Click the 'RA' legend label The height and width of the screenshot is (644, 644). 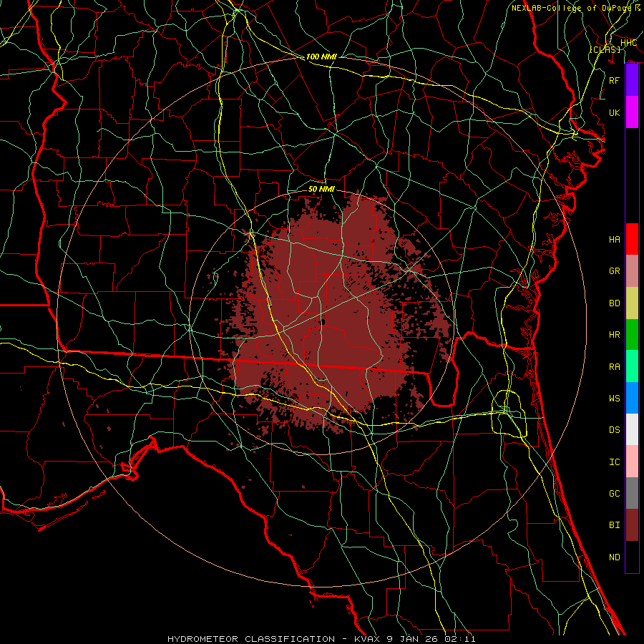[615, 367]
